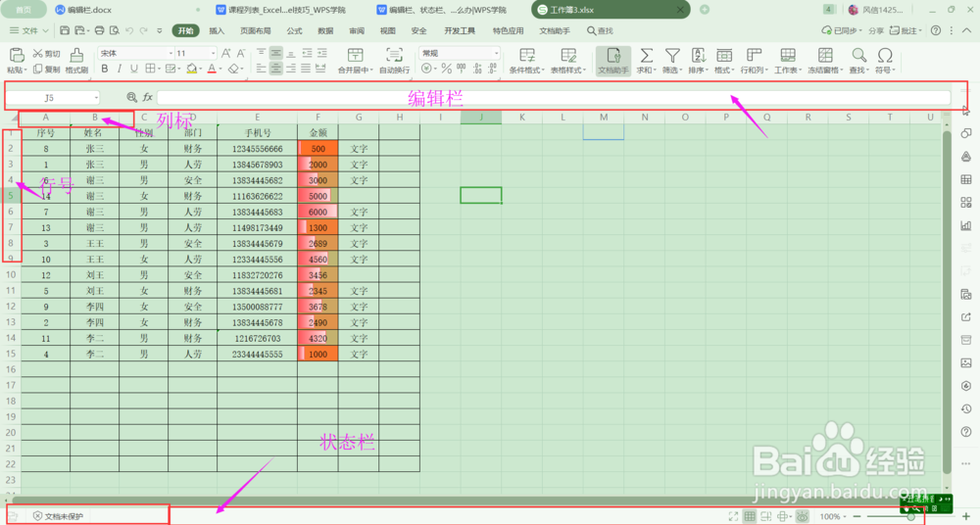Select the Format Painter (格式刷) tool
Image resolution: width=980 pixels, height=525 pixels.
(x=76, y=62)
